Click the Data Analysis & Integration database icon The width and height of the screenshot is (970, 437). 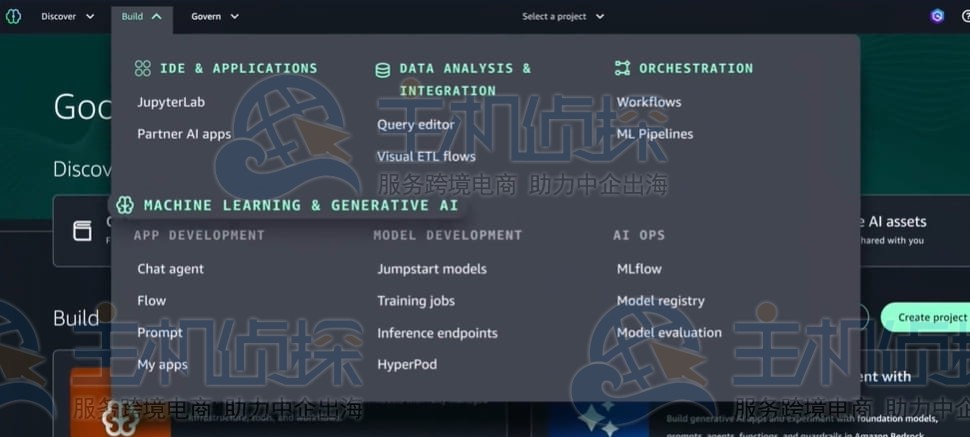click(x=382, y=70)
